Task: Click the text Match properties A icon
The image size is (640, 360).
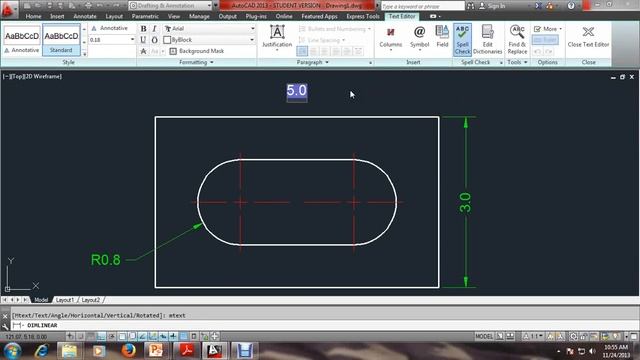Action: pos(143,51)
